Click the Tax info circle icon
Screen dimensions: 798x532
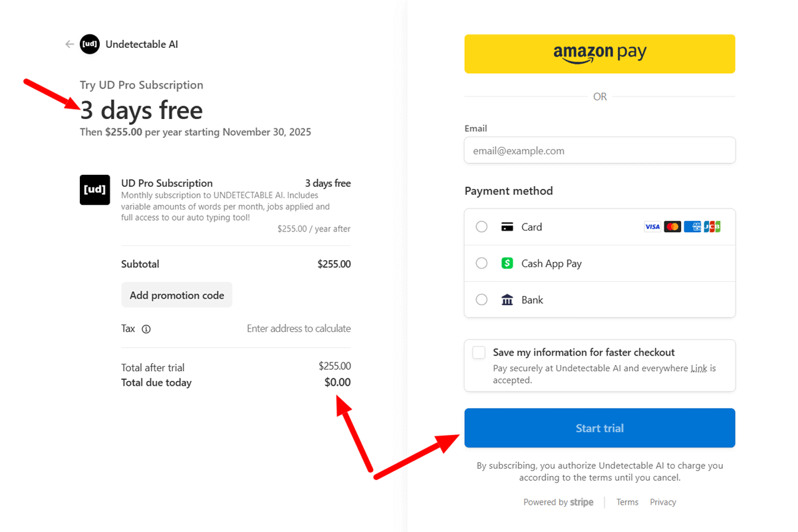pos(146,329)
